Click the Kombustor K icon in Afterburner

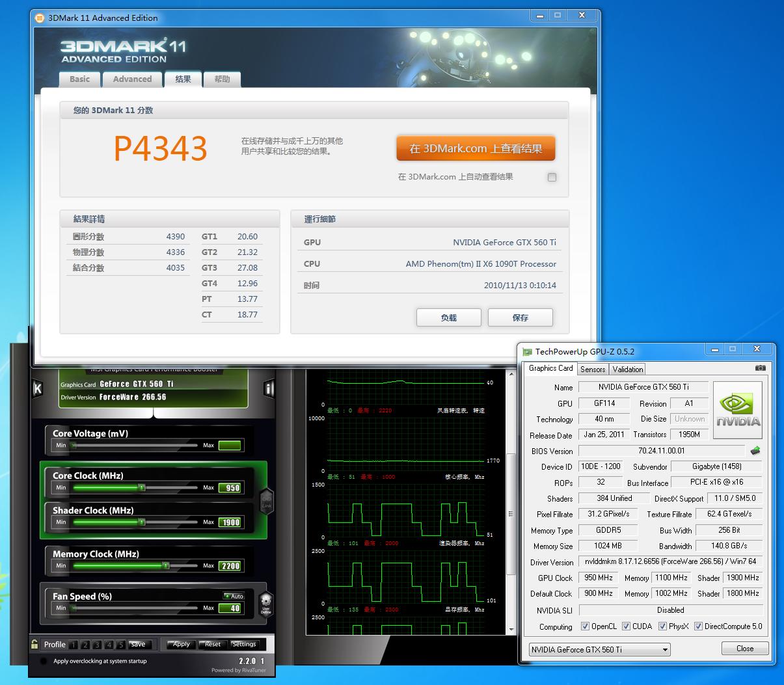click(x=38, y=388)
